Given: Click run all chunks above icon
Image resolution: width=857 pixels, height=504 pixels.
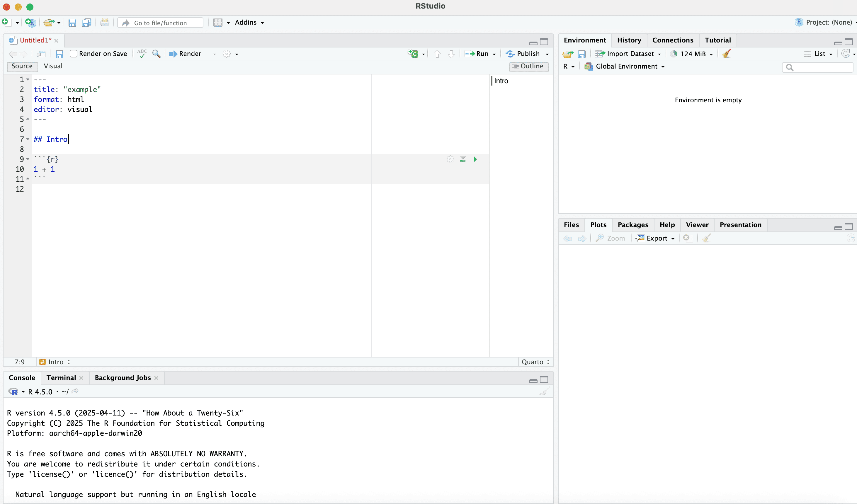Looking at the screenshot, I should [462, 159].
